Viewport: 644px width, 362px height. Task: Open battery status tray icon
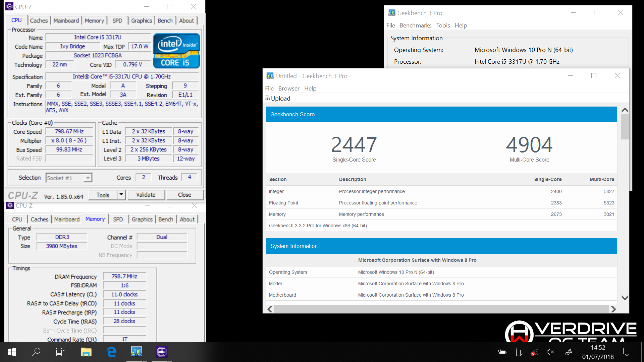(x=502, y=352)
